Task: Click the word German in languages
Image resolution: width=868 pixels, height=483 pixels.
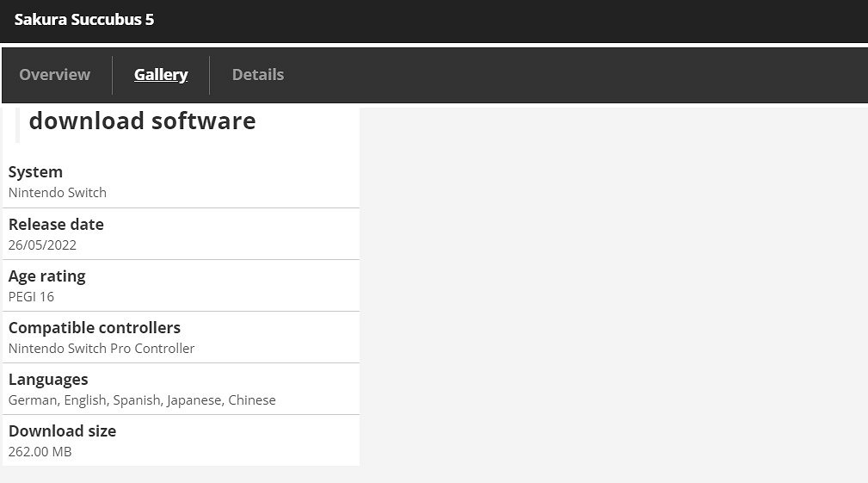Action: (32, 399)
